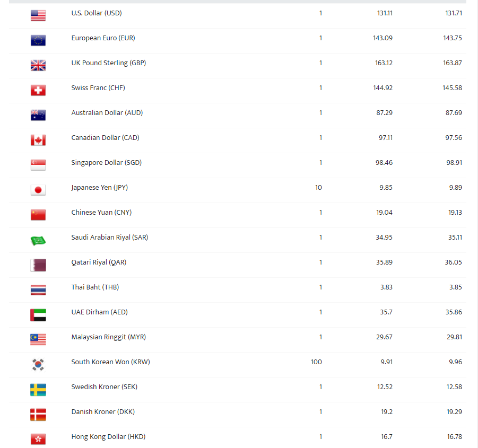Select Thai Baht (THB) text

point(95,287)
